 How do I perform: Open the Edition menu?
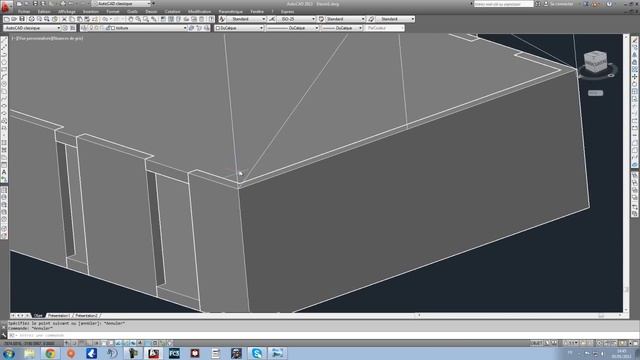click(44, 11)
